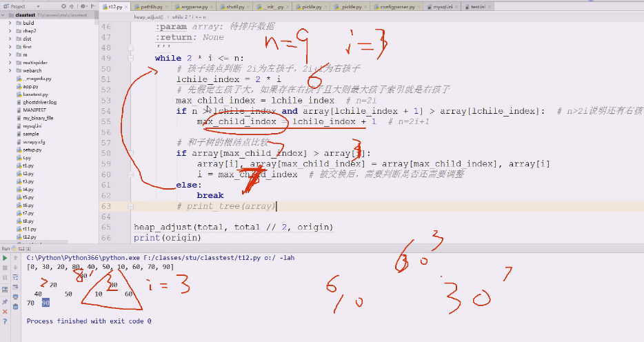Stop the running process icon

click(x=5, y=268)
